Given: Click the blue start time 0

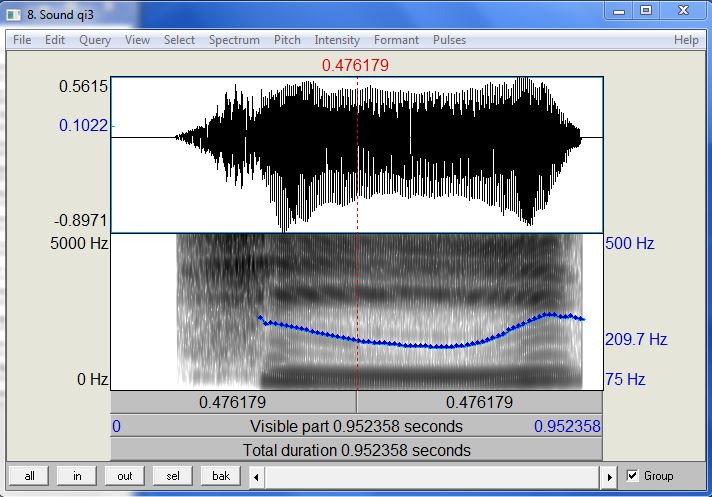Looking at the screenshot, I should tap(116, 426).
